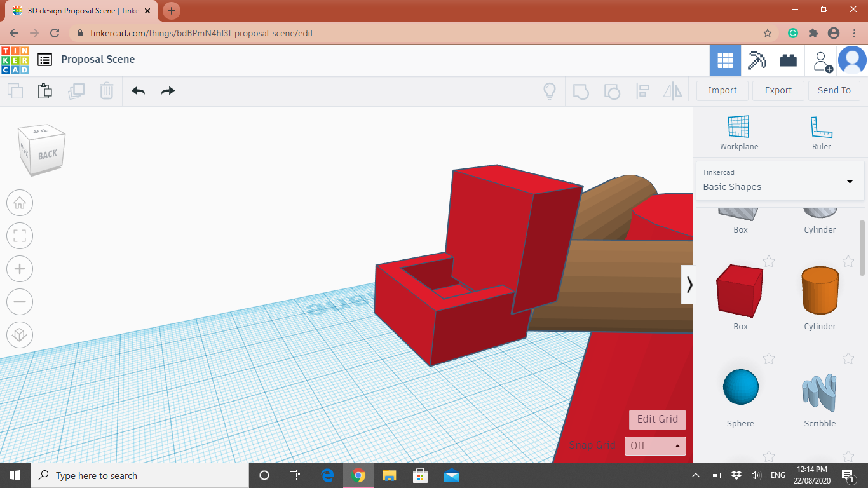Open a new browser tab
This screenshot has width=868, height=488.
[x=172, y=11]
